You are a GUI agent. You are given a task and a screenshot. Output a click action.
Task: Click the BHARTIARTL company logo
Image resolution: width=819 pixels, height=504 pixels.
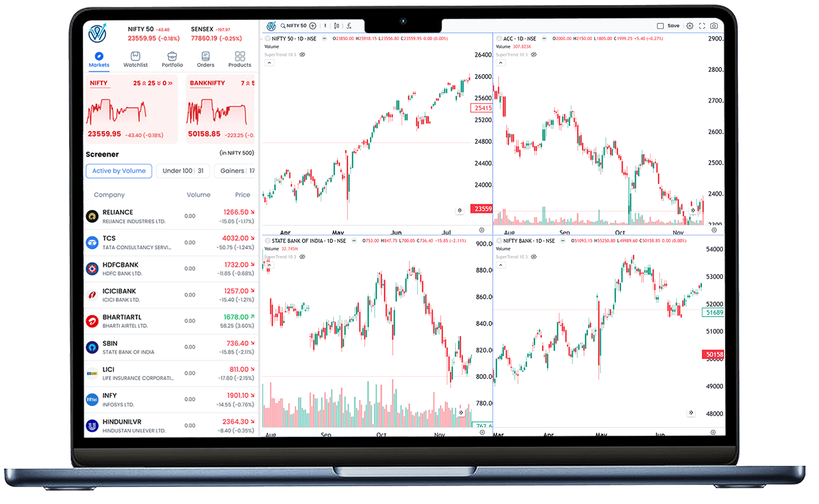pos(92,321)
